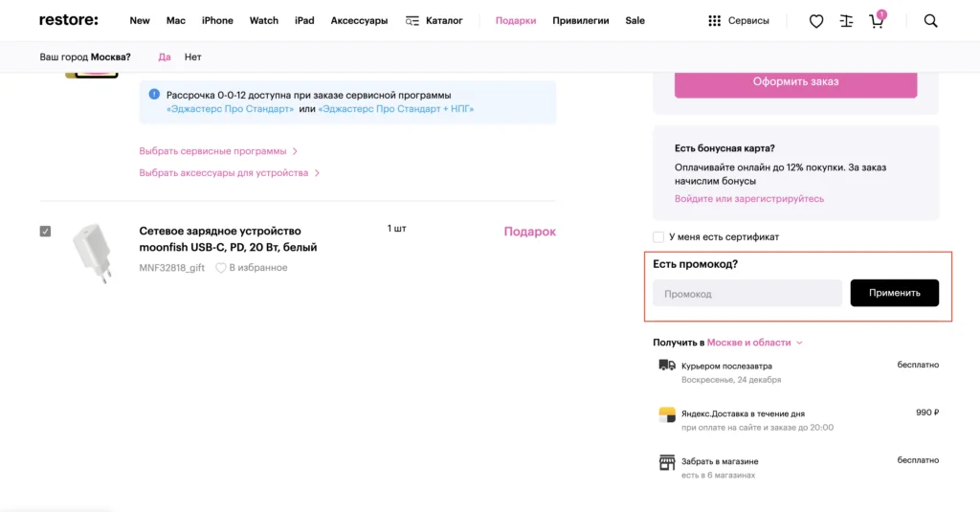The image size is (980, 512).
Task: Open the Sale section
Action: 635,21
